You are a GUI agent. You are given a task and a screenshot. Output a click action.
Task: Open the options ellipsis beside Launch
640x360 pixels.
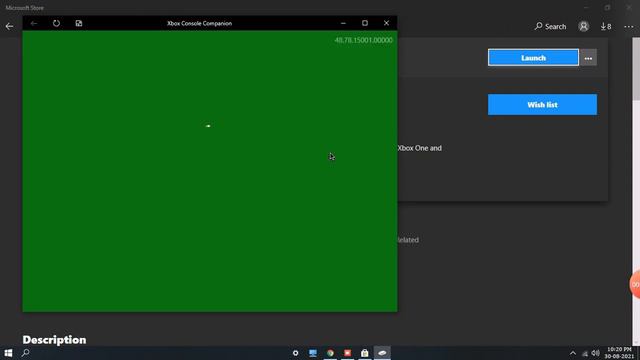click(588, 58)
